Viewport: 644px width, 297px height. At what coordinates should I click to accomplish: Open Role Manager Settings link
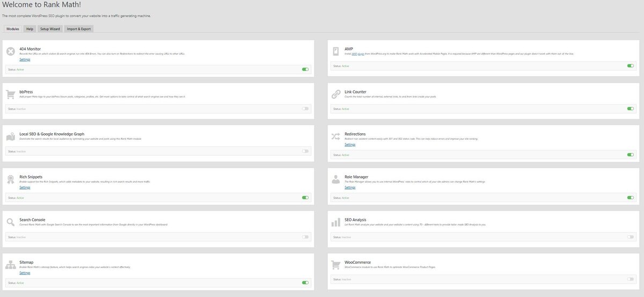coord(350,187)
